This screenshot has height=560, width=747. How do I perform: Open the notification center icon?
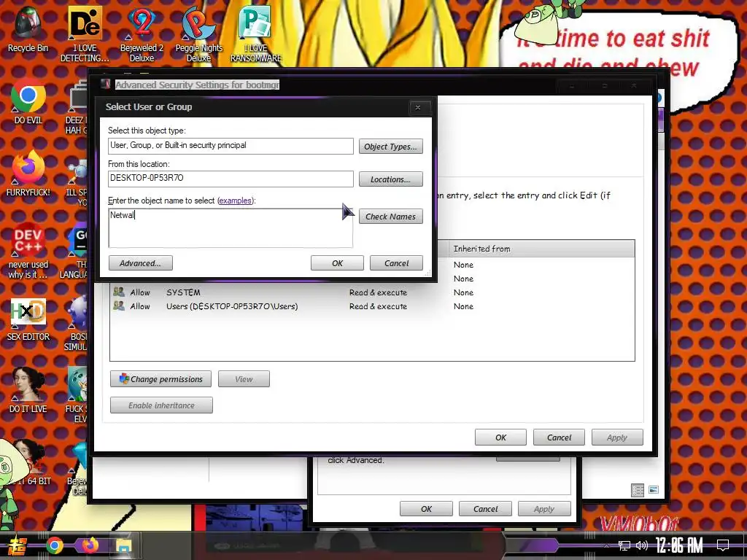coord(723,545)
